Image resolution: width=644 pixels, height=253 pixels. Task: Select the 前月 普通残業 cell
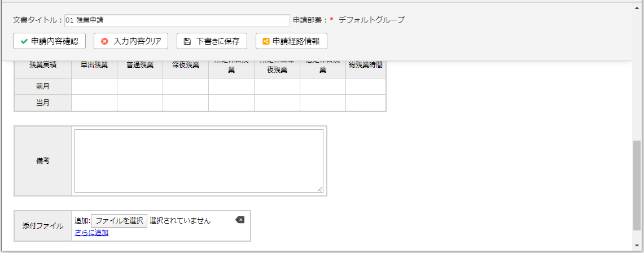140,86
